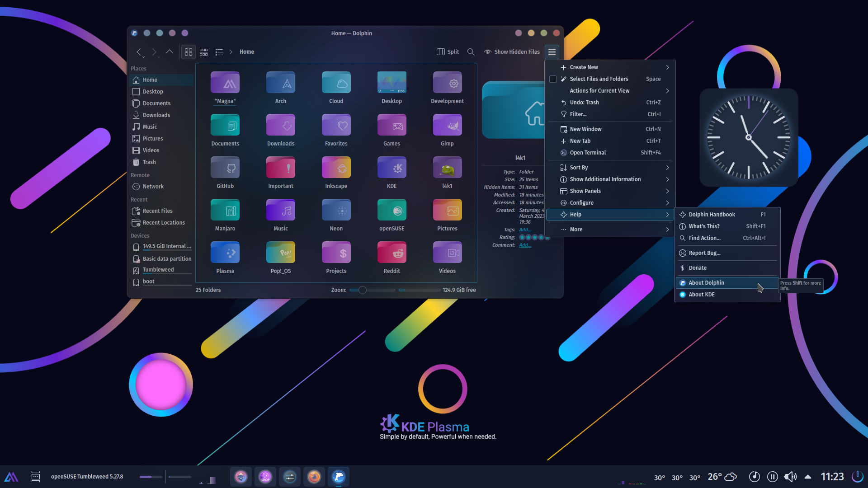
Task: Open the 26° weather widget in the panel
Action: tap(722, 477)
